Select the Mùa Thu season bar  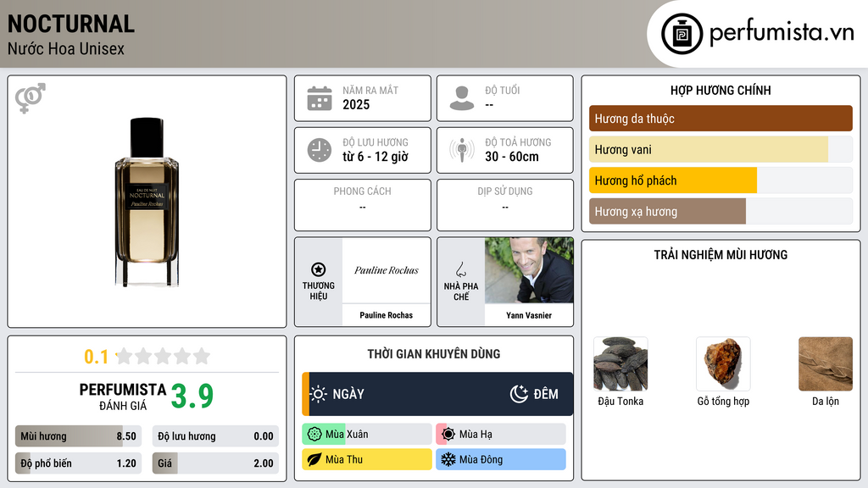(x=366, y=459)
